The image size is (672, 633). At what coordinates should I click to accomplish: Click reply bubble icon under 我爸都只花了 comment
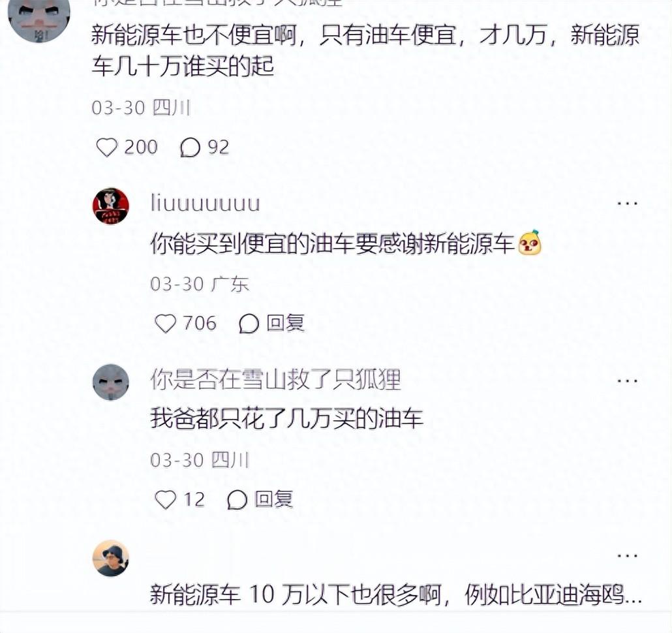(237, 500)
